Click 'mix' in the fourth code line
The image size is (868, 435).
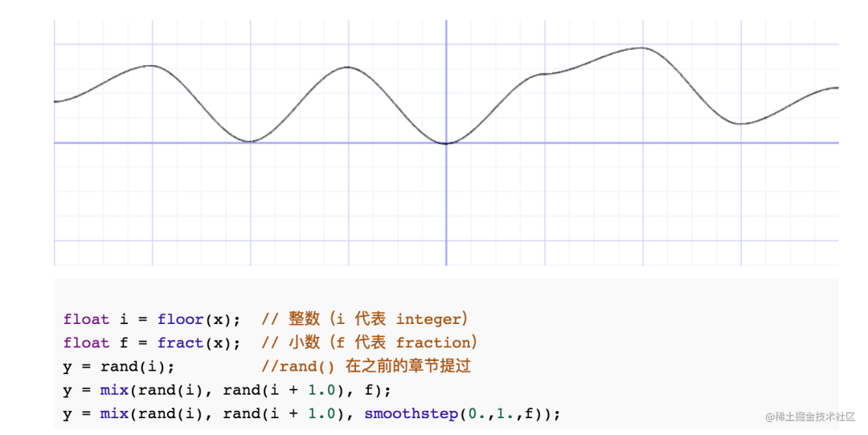[x=113, y=390]
